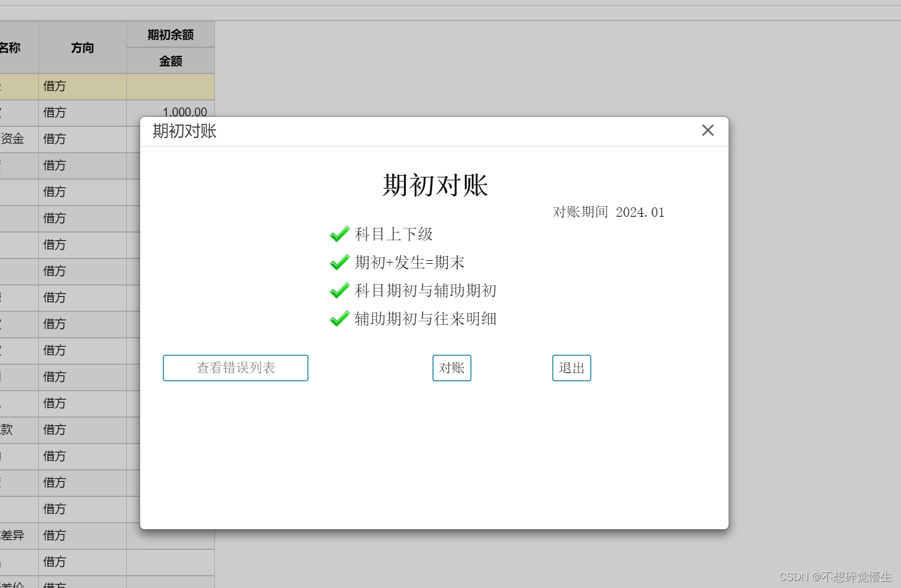Select the 期初+发生=期末 text item
This screenshot has width=901, height=588.
tap(409, 263)
